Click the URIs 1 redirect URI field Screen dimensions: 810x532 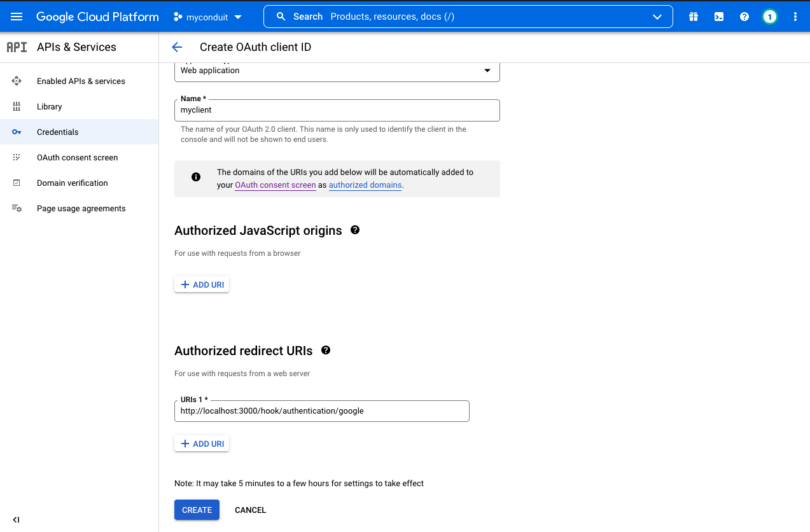[x=322, y=411]
